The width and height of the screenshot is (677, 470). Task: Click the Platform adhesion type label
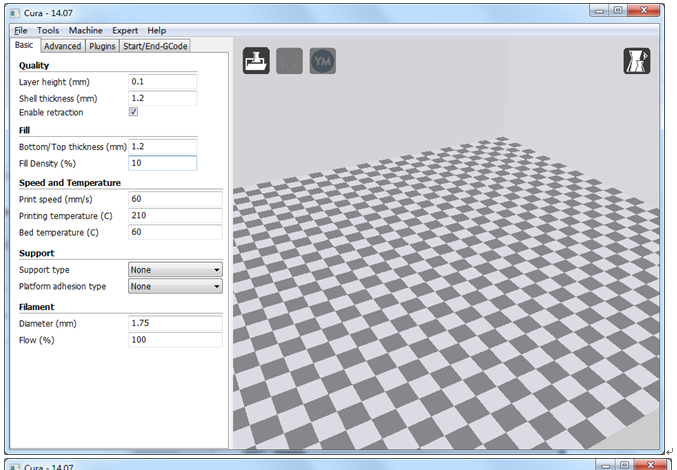pos(62,287)
